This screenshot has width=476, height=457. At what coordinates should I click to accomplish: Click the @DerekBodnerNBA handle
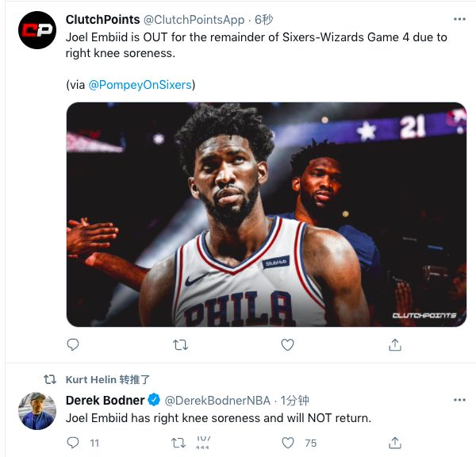[217, 400]
